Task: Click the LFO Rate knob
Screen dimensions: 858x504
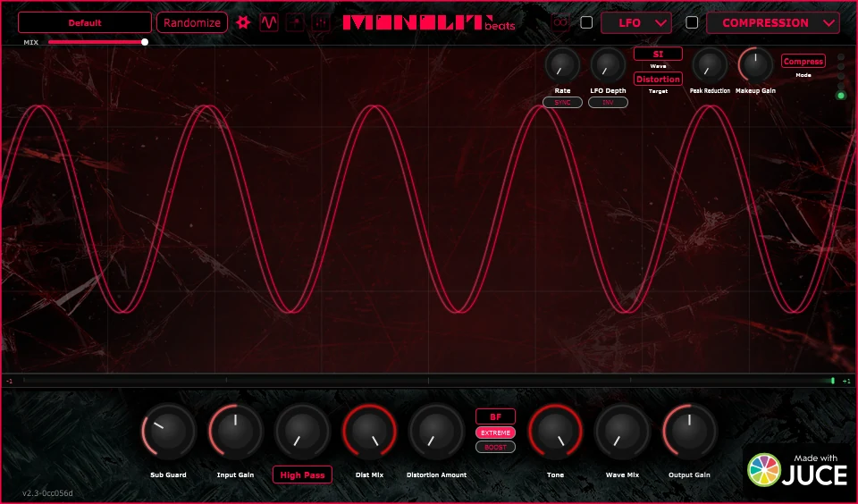Action: pyautogui.click(x=562, y=65)
